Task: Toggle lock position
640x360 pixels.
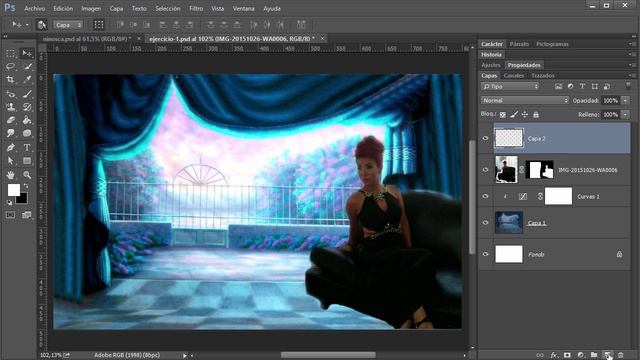Action: click(525, 115)
